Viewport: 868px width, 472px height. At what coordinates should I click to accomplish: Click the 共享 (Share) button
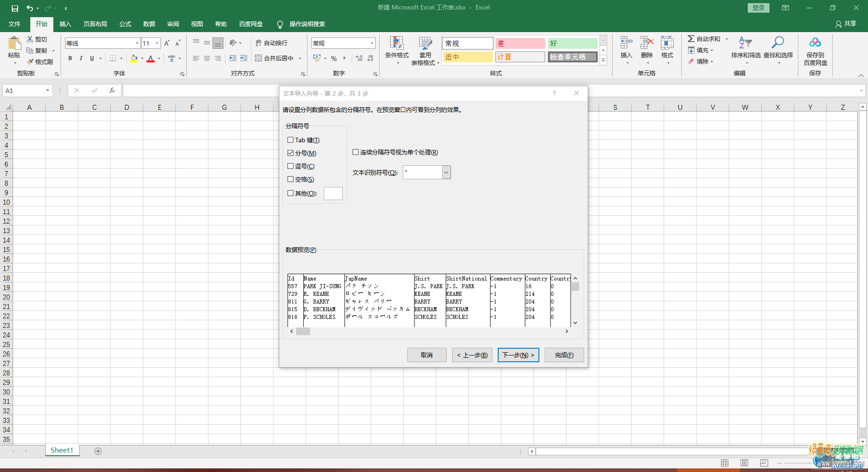pos(846,24)
